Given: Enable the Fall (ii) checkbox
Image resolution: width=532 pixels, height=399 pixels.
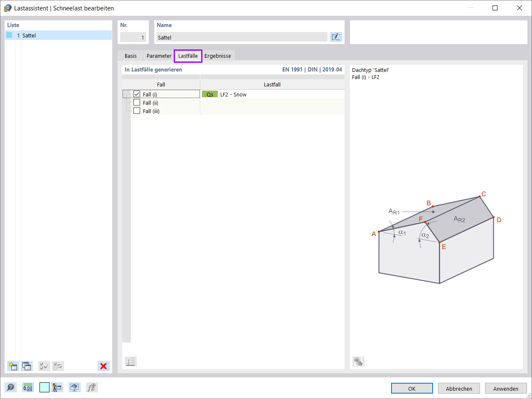Looking at the screenshot, I should [x=137, y=103].
